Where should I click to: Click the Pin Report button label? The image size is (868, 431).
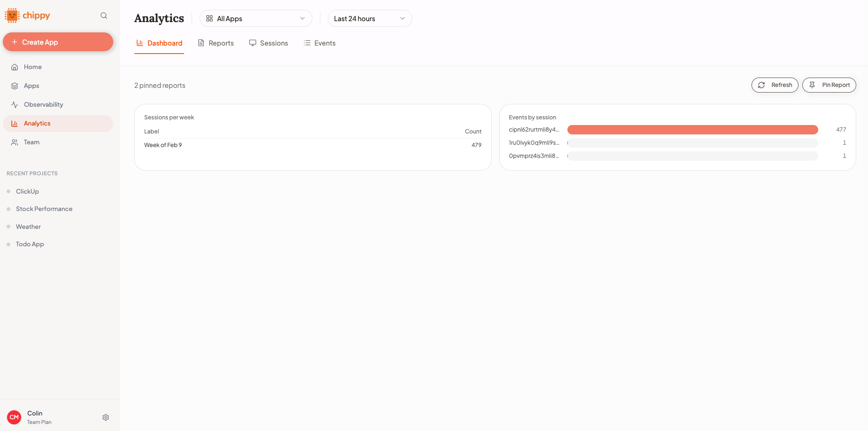pyautogui.click(x=836, y=85)
